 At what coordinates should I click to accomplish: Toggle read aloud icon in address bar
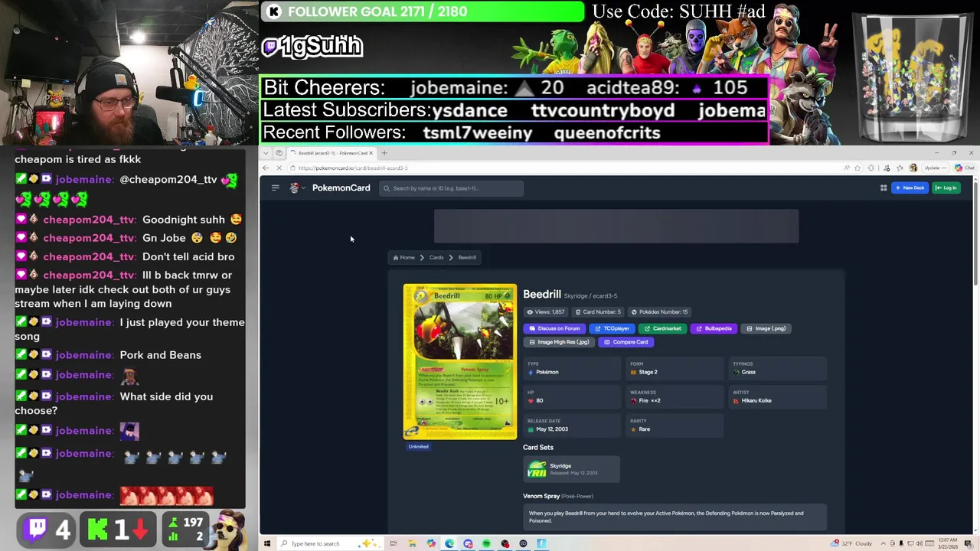[847, 168]
